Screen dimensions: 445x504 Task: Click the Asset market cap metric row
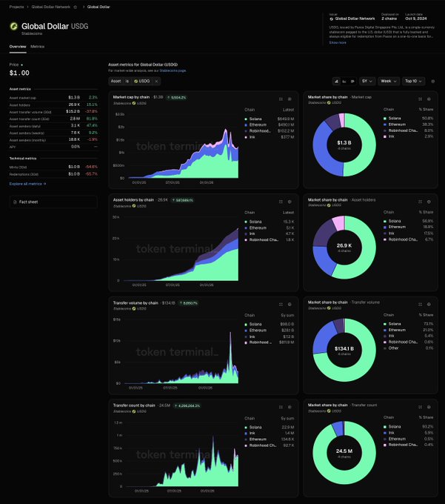click(53, 97)
